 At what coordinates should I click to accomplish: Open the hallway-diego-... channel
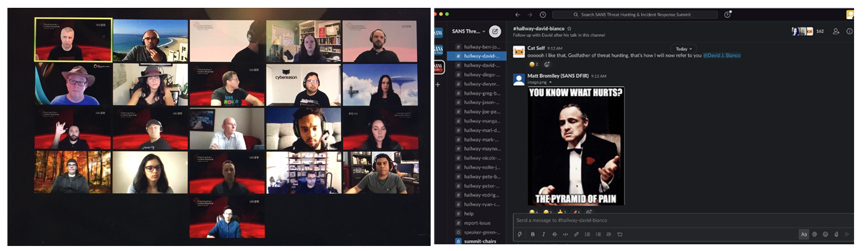(478, 75)
